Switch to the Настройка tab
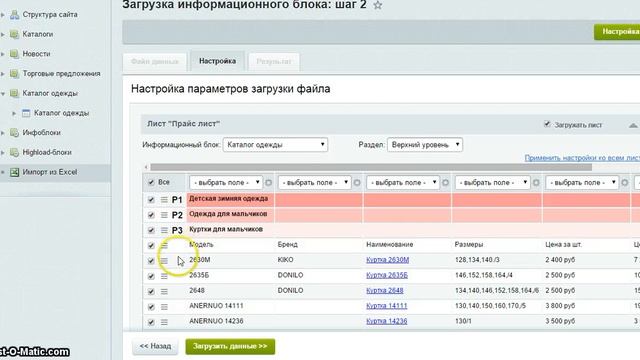 218,61
